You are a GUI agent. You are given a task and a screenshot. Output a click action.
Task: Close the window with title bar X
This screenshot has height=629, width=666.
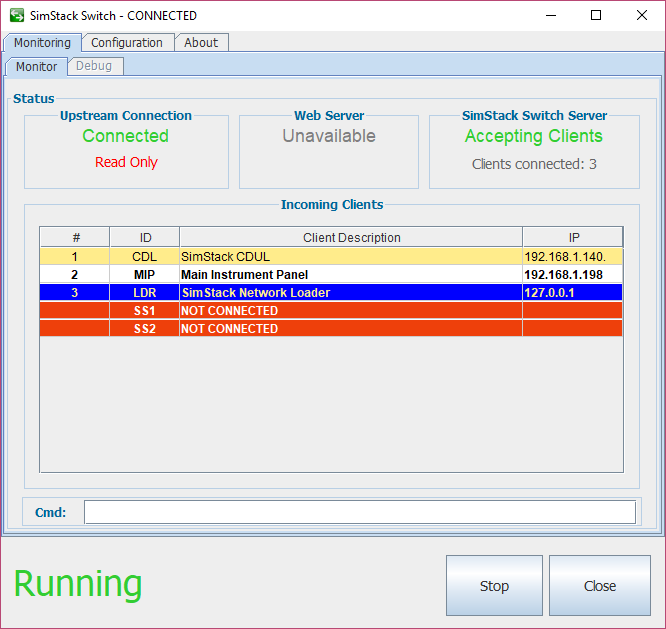click(642, 16)
